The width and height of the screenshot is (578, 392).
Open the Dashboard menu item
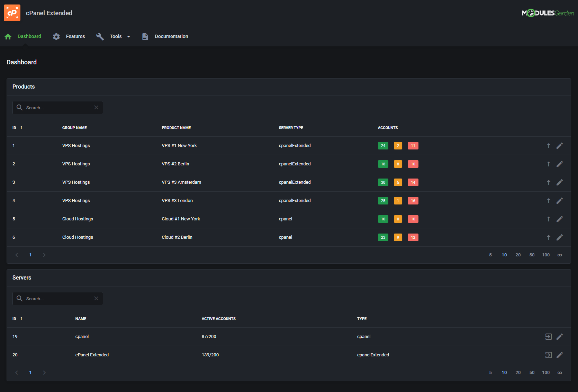click(x=29, y=36)
